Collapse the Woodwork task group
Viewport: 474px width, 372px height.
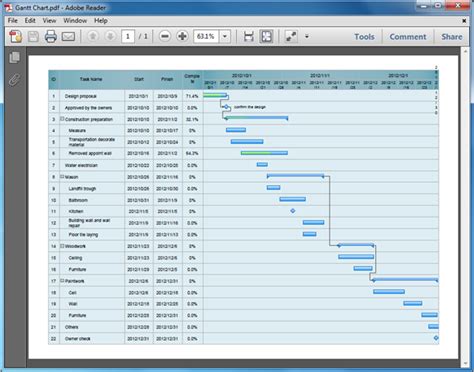tap(62, 246)
